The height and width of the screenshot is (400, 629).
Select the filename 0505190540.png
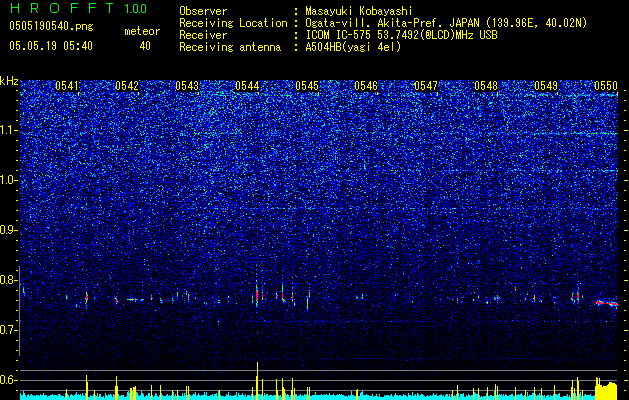point(51,26)
